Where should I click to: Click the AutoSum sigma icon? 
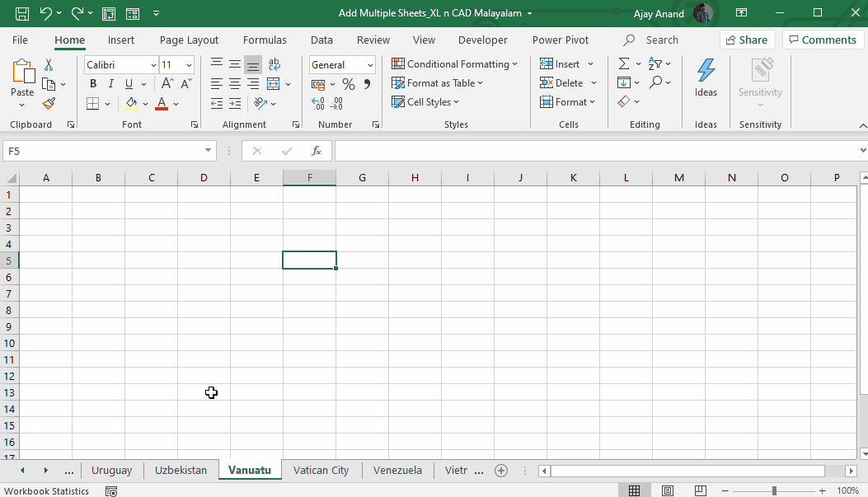624,64
